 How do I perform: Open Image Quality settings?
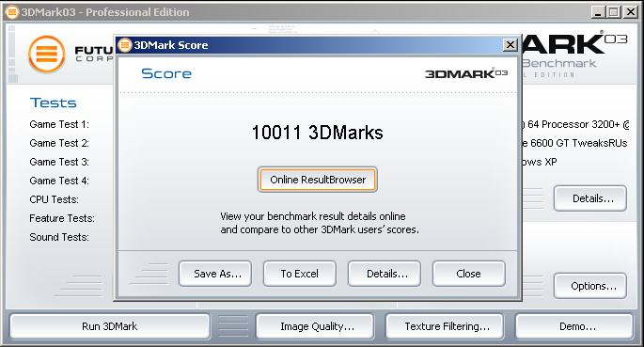point(315,326)
